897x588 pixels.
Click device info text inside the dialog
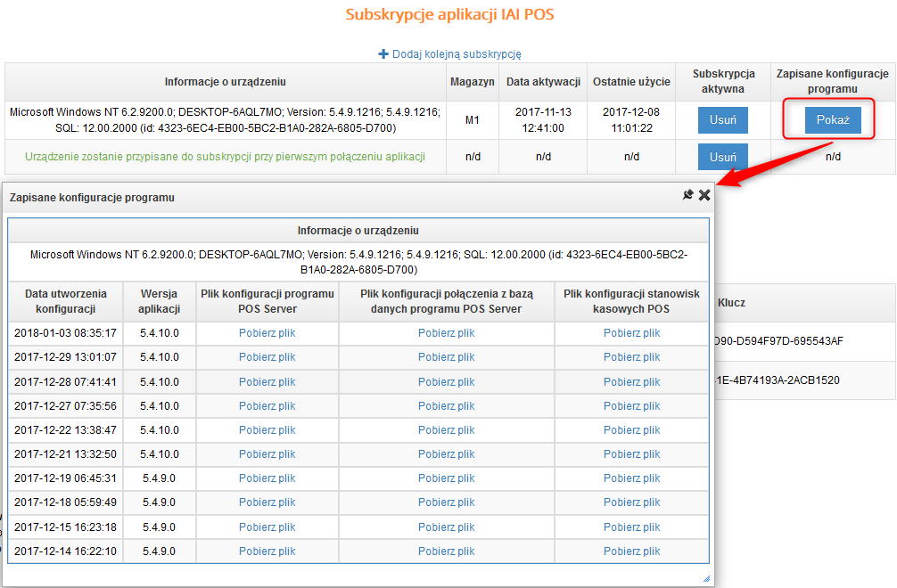[x=358, y=262]
